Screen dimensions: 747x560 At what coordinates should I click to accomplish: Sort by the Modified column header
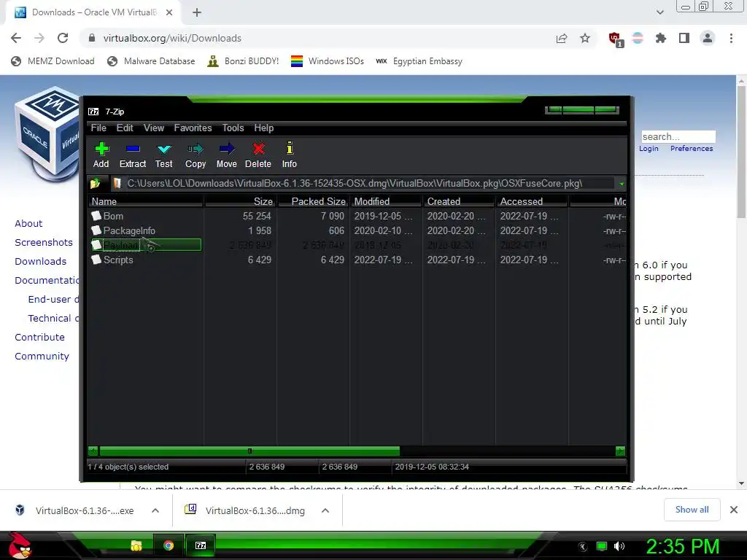pos(387,201)
